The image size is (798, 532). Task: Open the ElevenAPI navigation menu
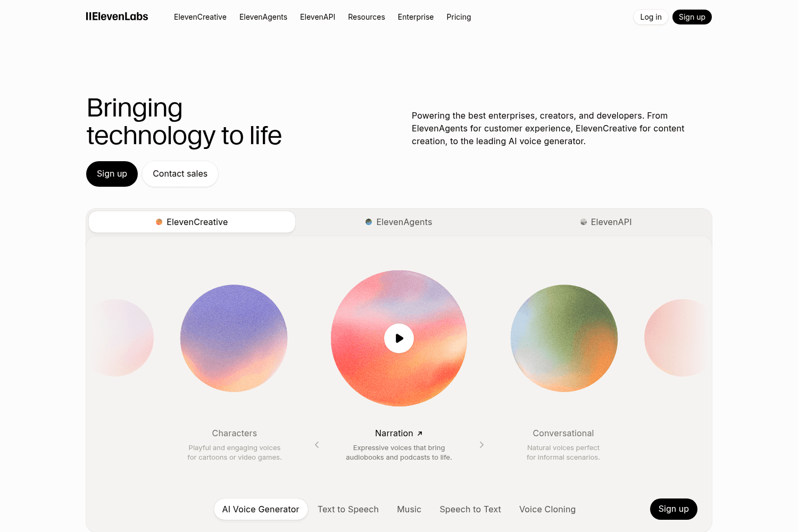[x=318, y=17]
